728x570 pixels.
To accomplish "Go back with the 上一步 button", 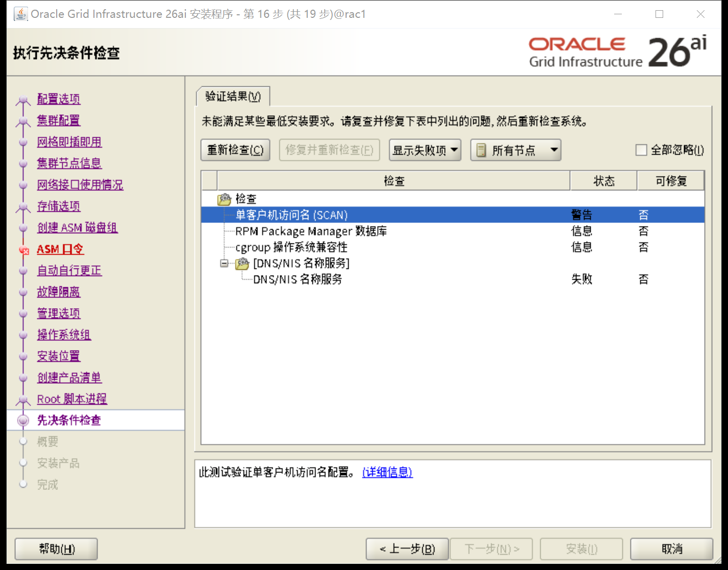I will [x=407, y=549].
